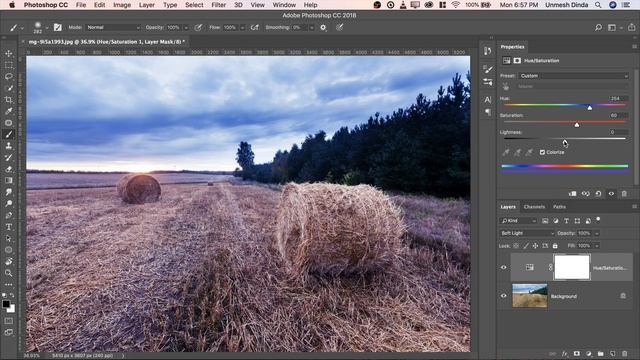Select the Spot Healing Brush tool
640x360 pixels.
click(x=9, y=122)
